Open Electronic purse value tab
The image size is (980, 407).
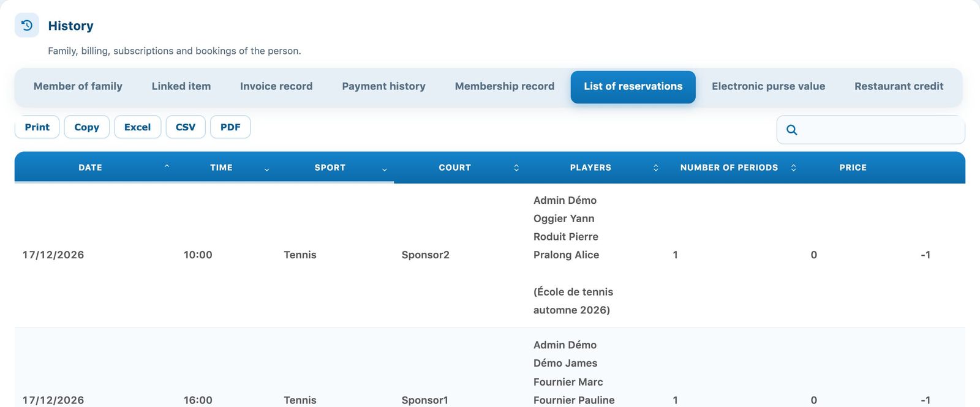pos(768,86)
